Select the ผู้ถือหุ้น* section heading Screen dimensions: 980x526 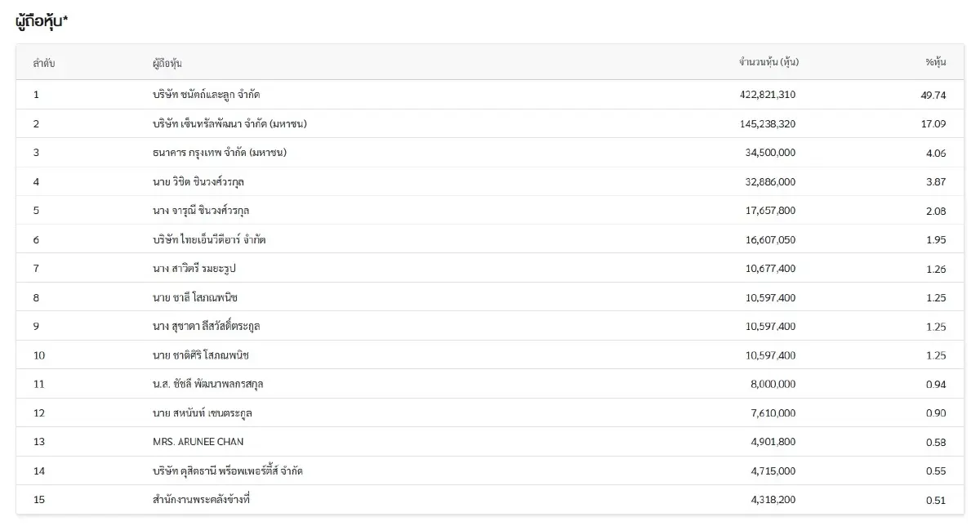tap(42, 23)
